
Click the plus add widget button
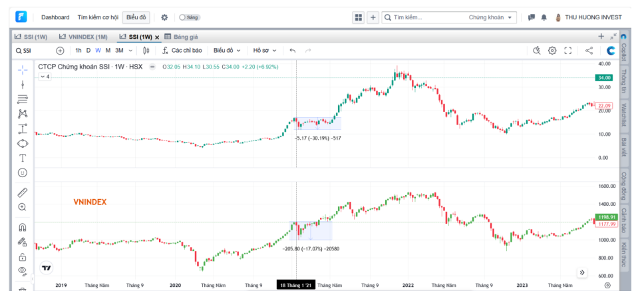(x=373, y=17)
